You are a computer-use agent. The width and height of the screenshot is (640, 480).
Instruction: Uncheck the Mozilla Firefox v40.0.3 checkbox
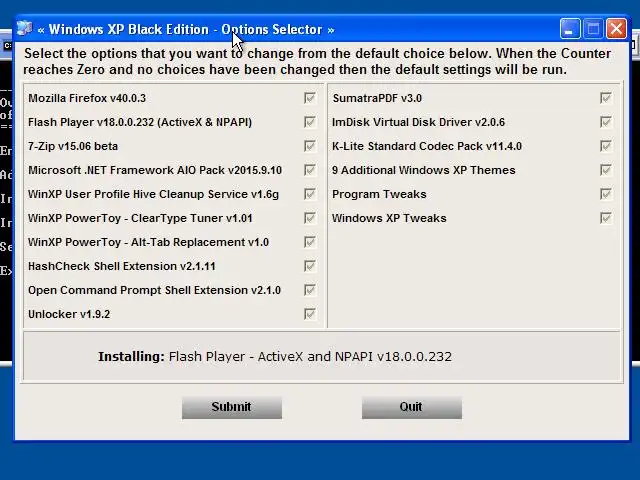pos(310,98)
